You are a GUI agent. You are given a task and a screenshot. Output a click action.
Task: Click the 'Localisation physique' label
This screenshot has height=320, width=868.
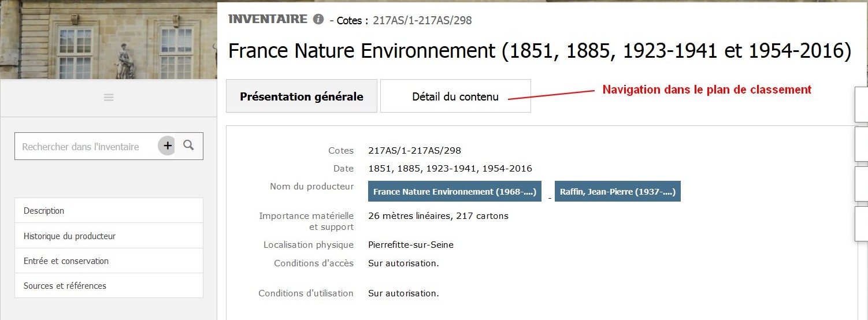pyautogui.click(x=309, y=245)
